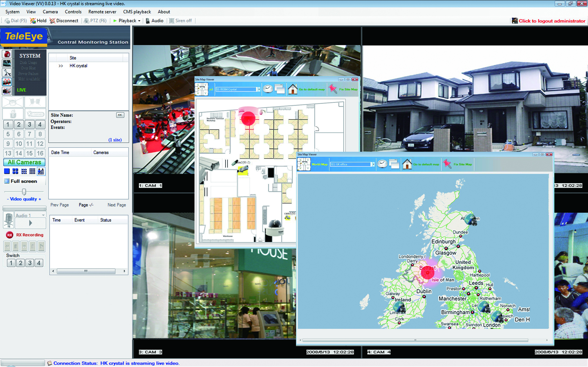Collapse site info with << button
Image resolution: width=588 pixels, height=367 pixels.
[x=120, y=115]
